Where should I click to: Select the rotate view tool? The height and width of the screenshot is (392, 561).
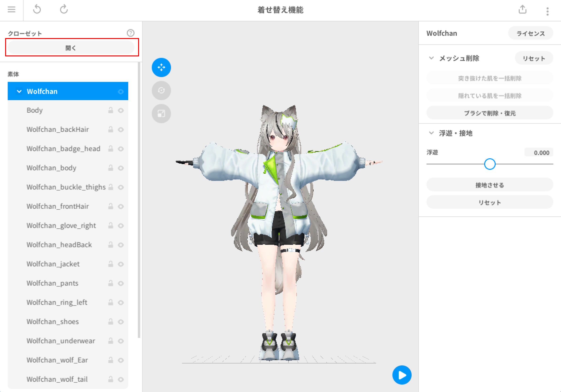coord(161,90)
